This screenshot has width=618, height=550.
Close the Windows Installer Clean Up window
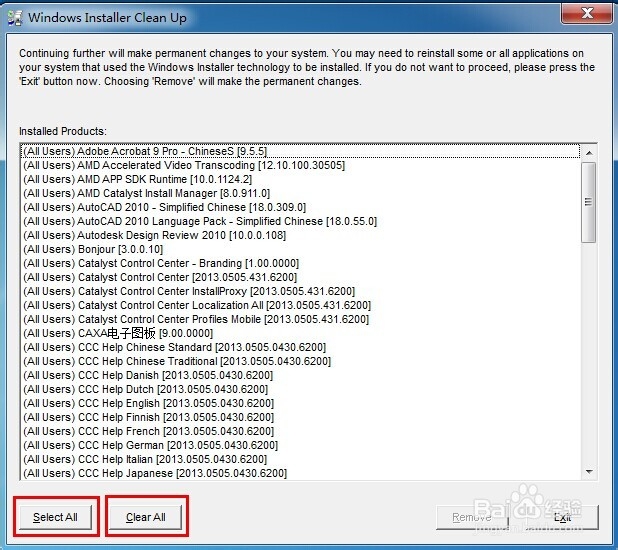tap(587, 14)
